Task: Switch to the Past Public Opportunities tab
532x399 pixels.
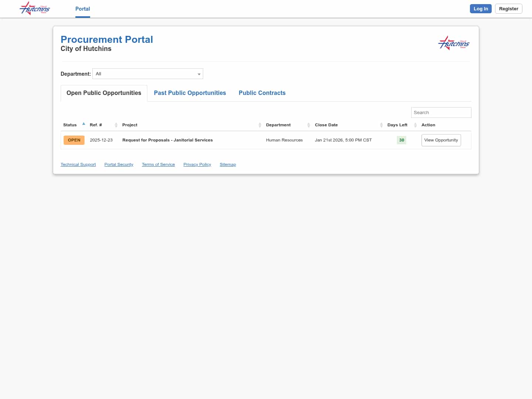Action: tap(190, 93)
